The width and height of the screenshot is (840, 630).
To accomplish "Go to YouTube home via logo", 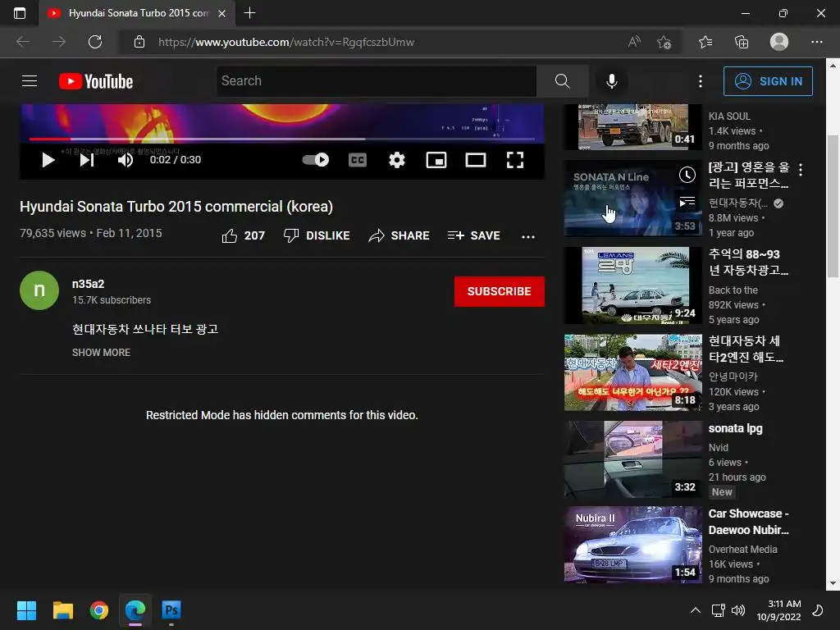I will tap(96, 81).
